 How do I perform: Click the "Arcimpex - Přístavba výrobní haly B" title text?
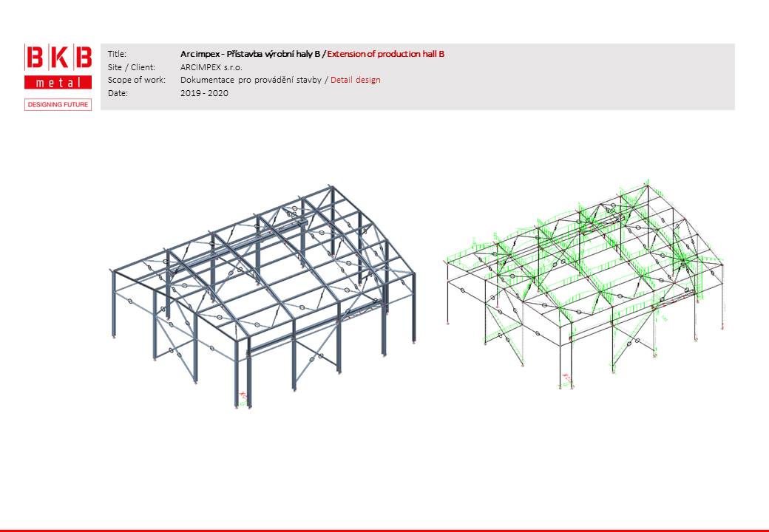pos(251,54)
